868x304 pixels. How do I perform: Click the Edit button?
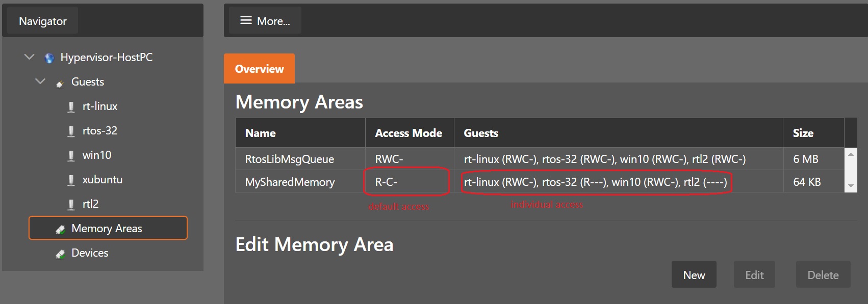(754, 274)
